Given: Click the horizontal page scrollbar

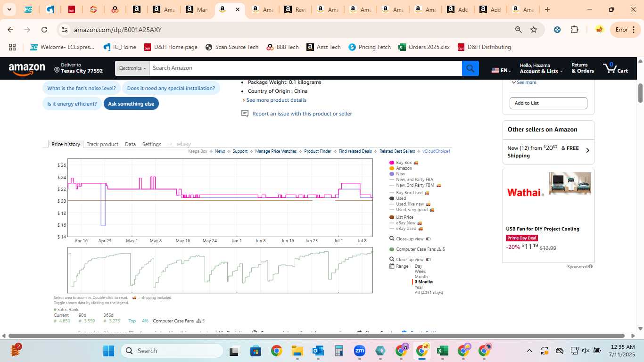Looking at the screenshot, I should point(316,336).
